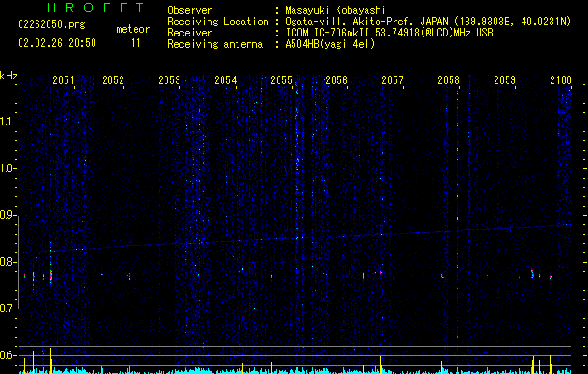The height and width of the screenshot is (374, 588).
Task: Click the yellow meteor spike below the 2057 marker
Action: click(381, 365)
